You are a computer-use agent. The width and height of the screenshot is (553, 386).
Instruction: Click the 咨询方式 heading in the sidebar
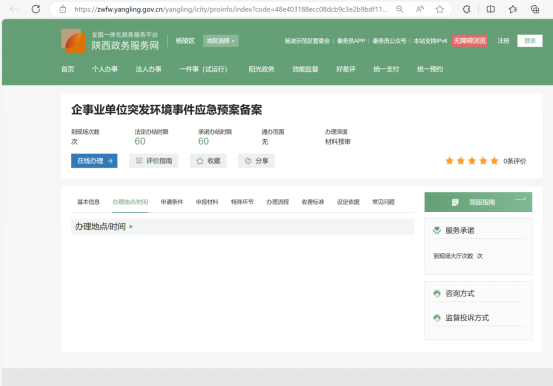[460, 294]
